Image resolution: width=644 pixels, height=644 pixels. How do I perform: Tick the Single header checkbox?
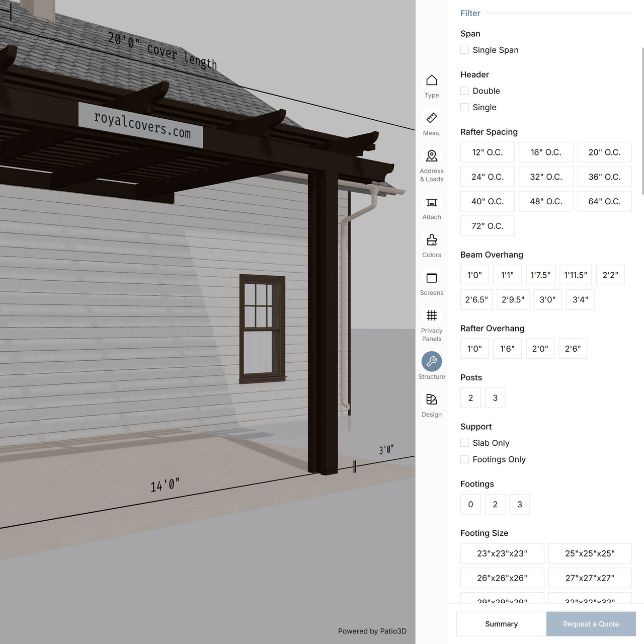(x=464, y=107)
